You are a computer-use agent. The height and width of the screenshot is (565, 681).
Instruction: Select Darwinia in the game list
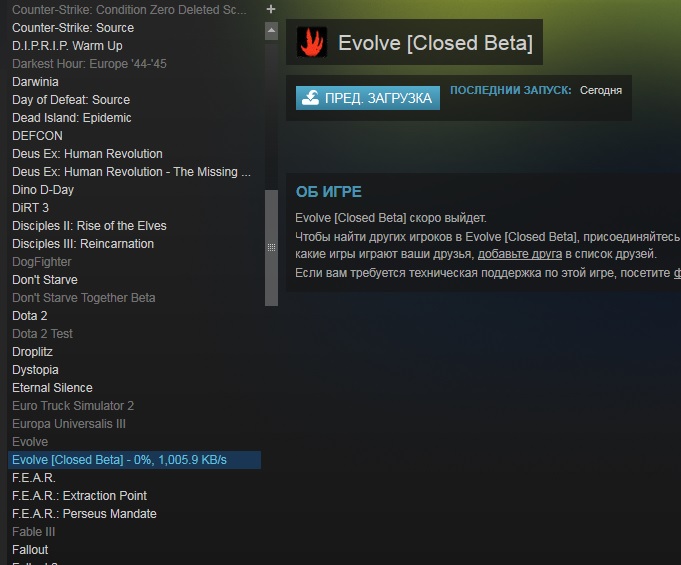point(35,82)
